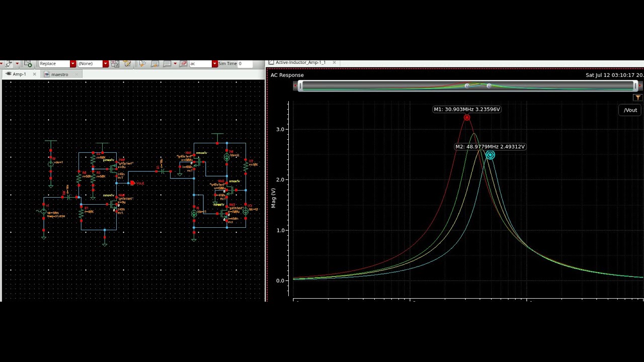644x362 pixels.
Task: Expand the red arrow of the (None) combo
Action: pyautogui.click(x=106, y=64)
